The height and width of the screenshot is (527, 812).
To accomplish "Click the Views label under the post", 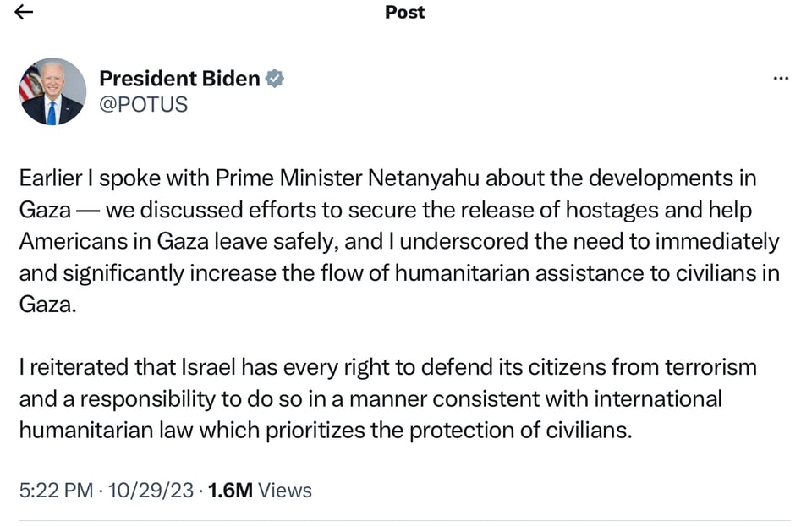I will tap(285, 490).
